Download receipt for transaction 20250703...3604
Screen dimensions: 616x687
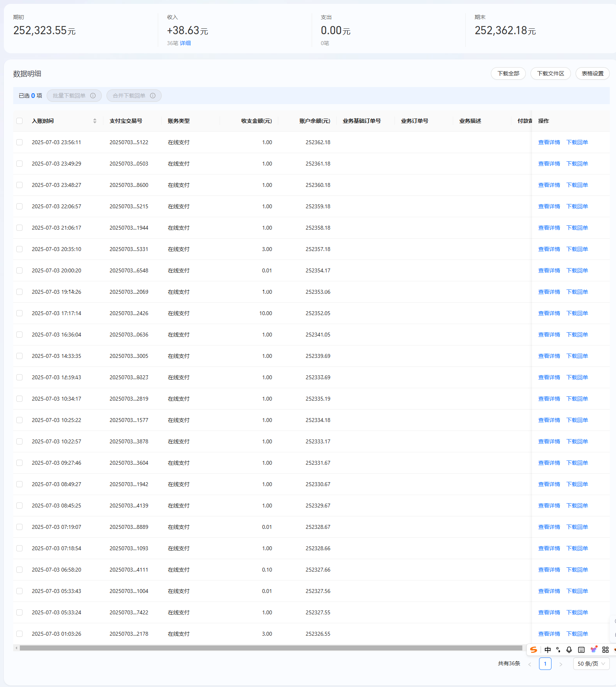tap(577, 463)
